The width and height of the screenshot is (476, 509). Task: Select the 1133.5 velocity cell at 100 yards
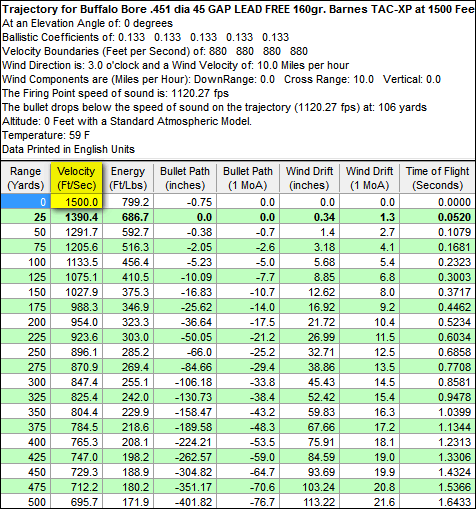76,262
